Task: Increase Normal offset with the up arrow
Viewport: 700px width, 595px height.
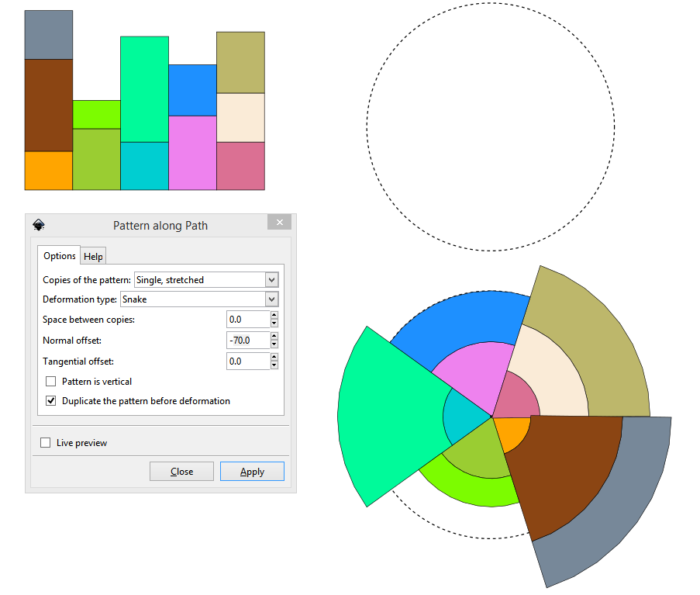Action: click(x=274, y=336)
